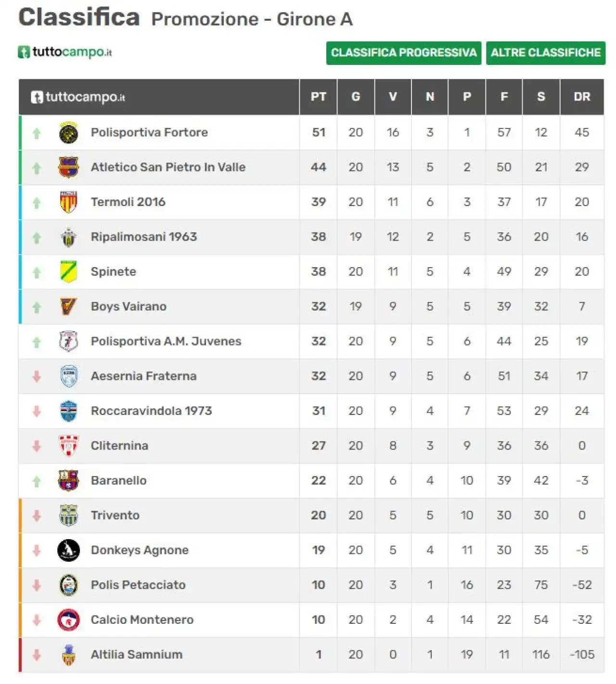Click the Baranello team crest

pos(68,480)
